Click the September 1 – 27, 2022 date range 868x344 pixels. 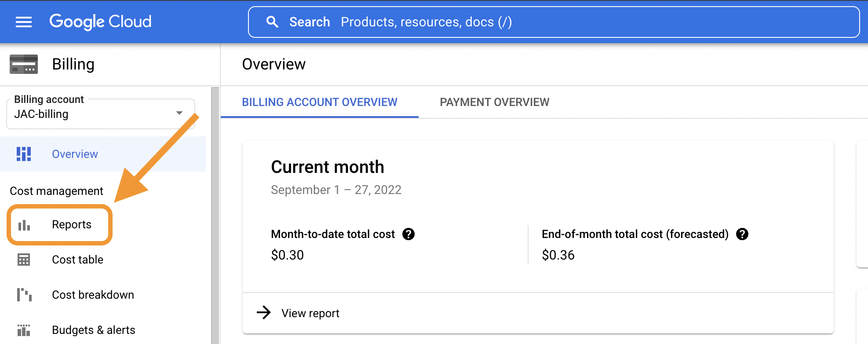coord(336,190)
